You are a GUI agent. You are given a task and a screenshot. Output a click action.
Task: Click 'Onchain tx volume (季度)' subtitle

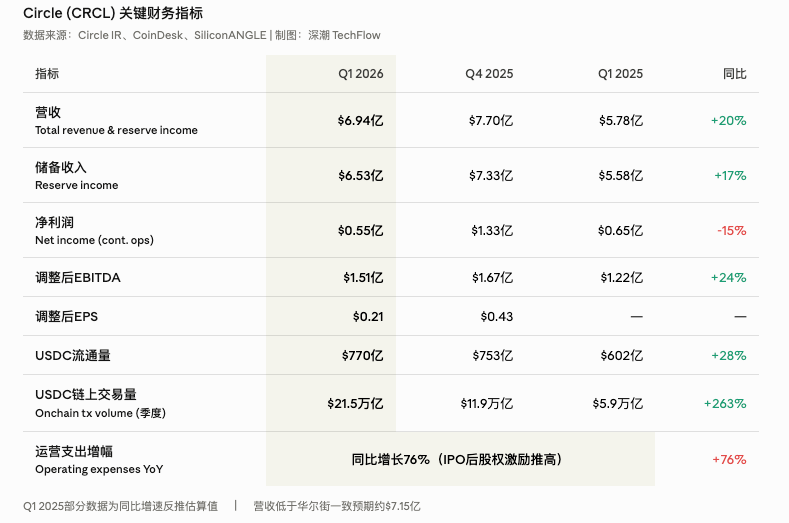100,413
